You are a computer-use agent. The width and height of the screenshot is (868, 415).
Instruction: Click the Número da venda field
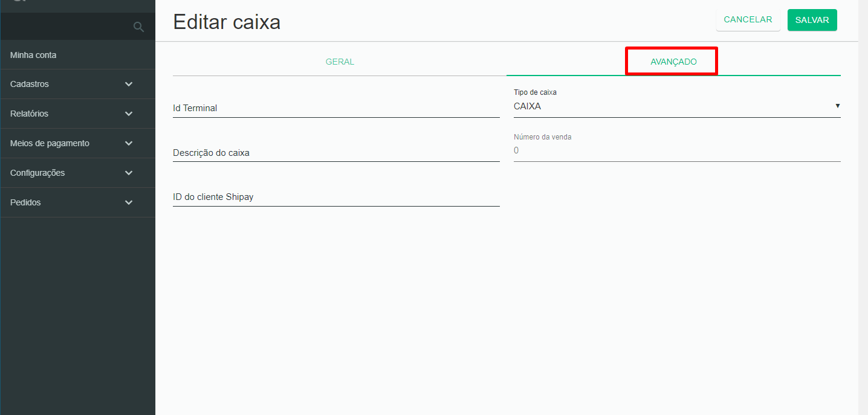677,150
